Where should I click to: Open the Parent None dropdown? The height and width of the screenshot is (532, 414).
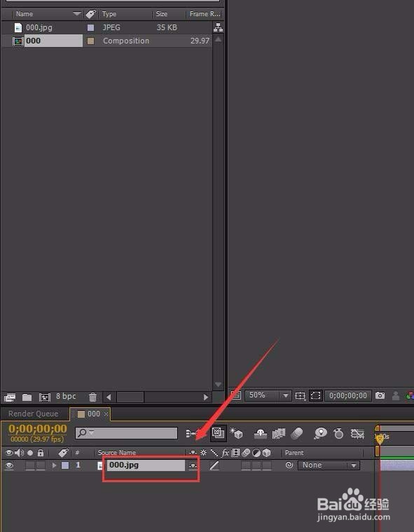pos(329,465)
